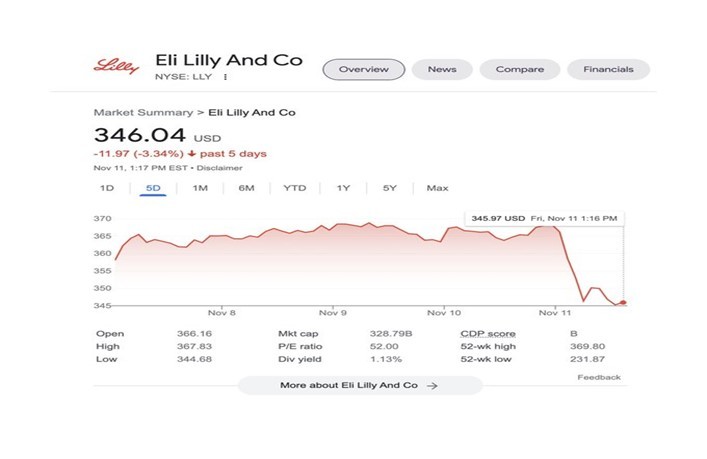Open the News tab
This screenshot has height=459, width=707.
tap(442, 69)
